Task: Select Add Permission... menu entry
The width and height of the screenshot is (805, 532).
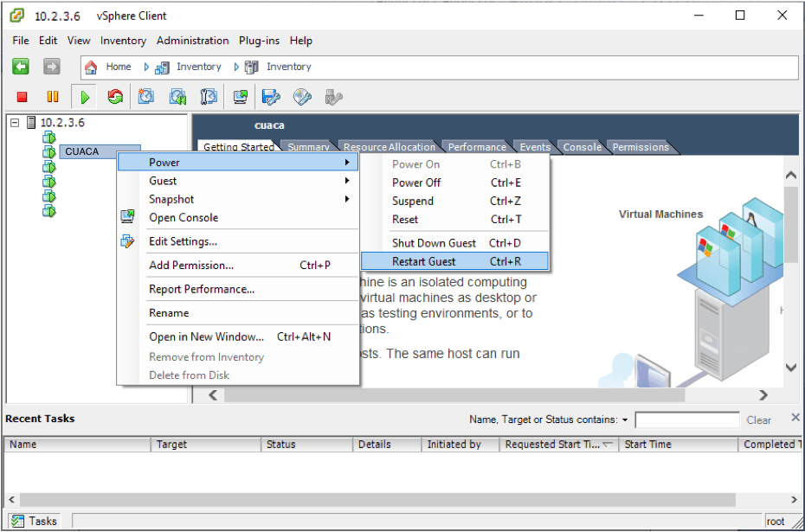Action: click(x=238, y=266)
